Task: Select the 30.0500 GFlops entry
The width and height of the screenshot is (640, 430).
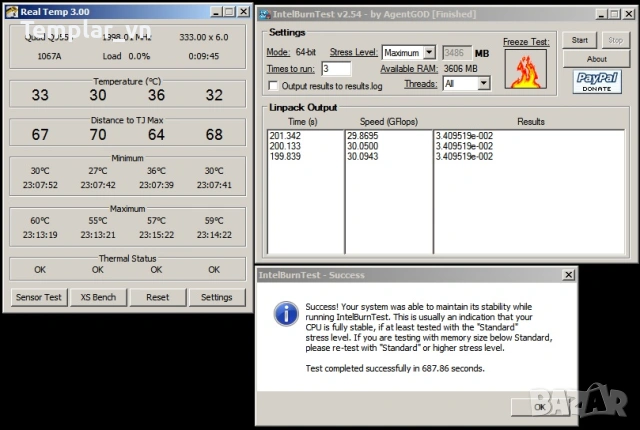Action: point(362,146)
